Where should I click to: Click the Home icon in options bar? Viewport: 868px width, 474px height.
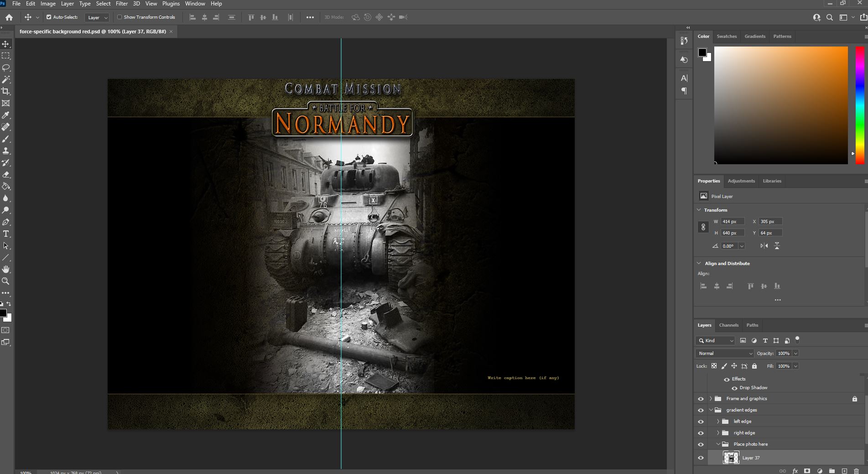coord(9,17)
